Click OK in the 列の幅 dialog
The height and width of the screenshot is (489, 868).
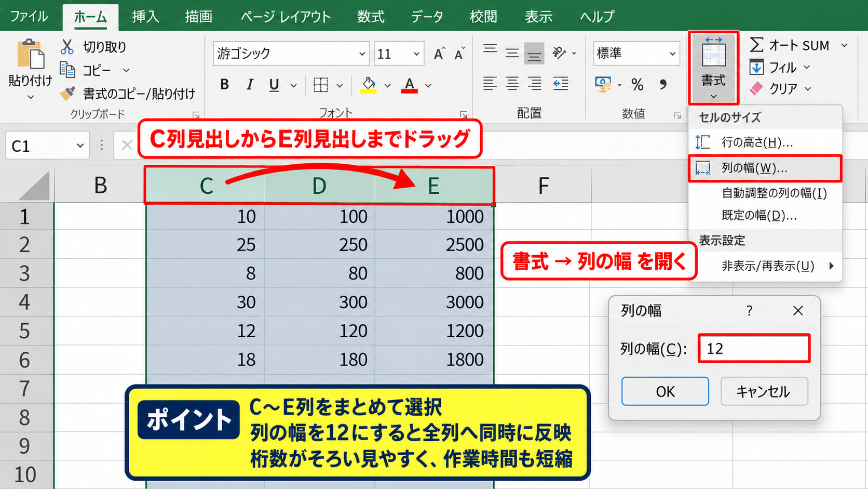(665, 391)
